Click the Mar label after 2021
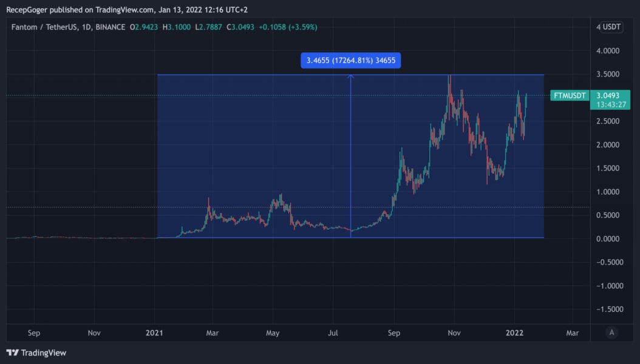This screenshot has width=640, height=364. (213, 333)
